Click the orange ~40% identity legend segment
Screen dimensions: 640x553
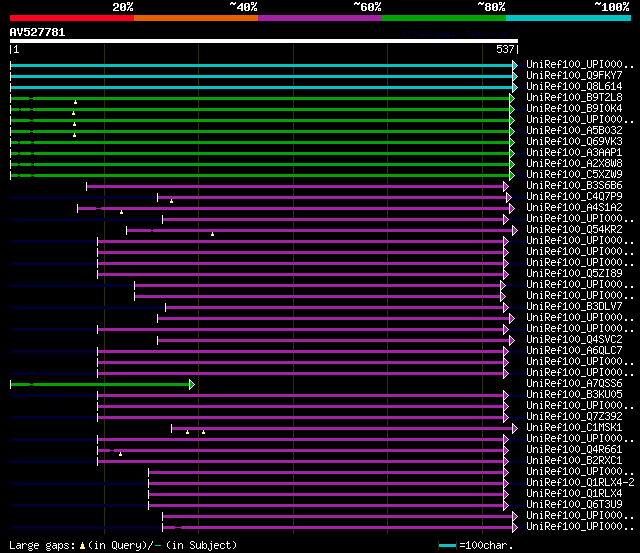click(196, 18)
